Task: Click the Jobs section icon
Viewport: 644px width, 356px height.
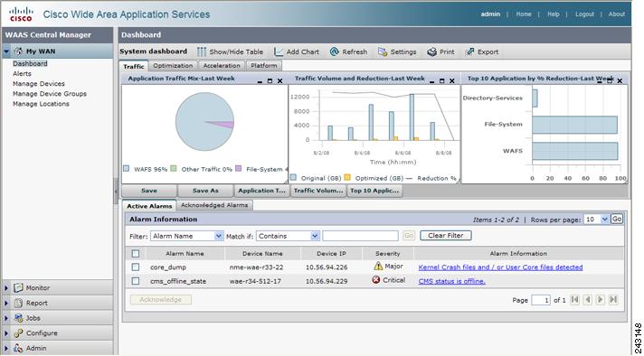Action: click(18, 318)
